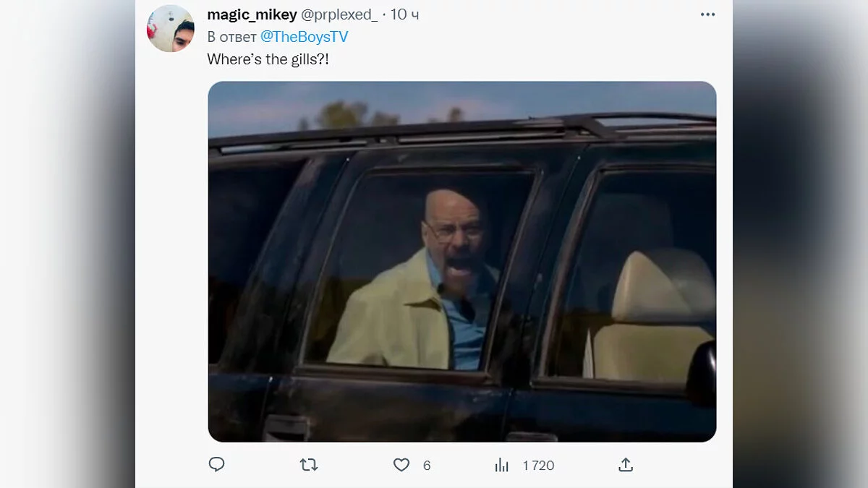Click the beige car seat in the image
868x488 pixels.
(655, 318)
